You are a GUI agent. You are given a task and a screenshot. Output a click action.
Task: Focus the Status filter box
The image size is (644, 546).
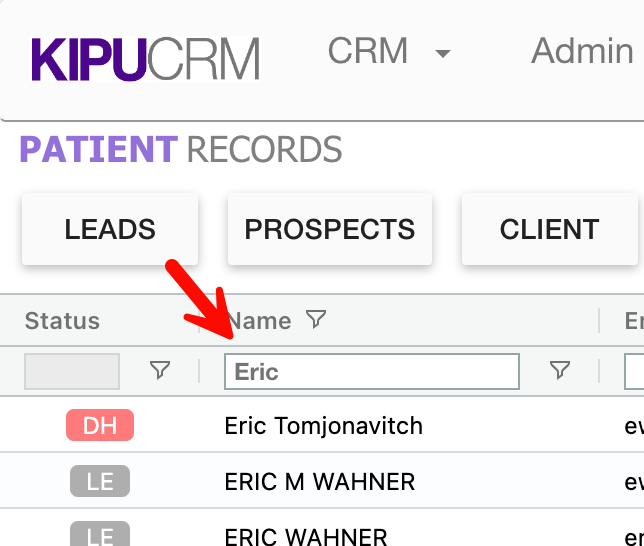point(72,371)
